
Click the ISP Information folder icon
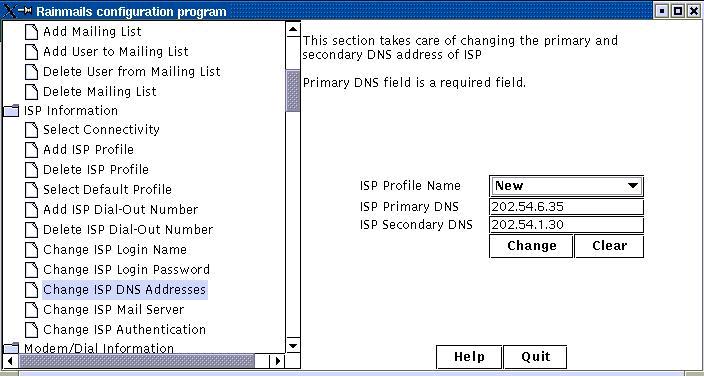point(11,110)
